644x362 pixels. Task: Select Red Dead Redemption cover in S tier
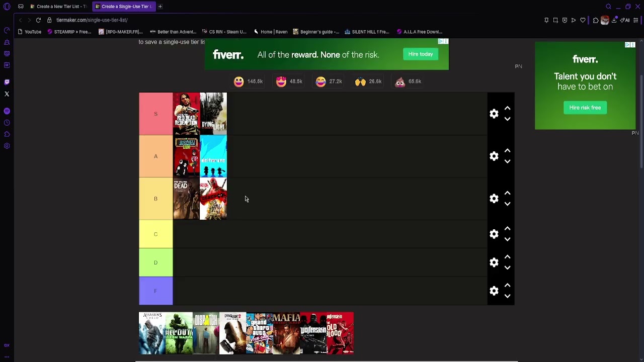click(x=186, y=114)
